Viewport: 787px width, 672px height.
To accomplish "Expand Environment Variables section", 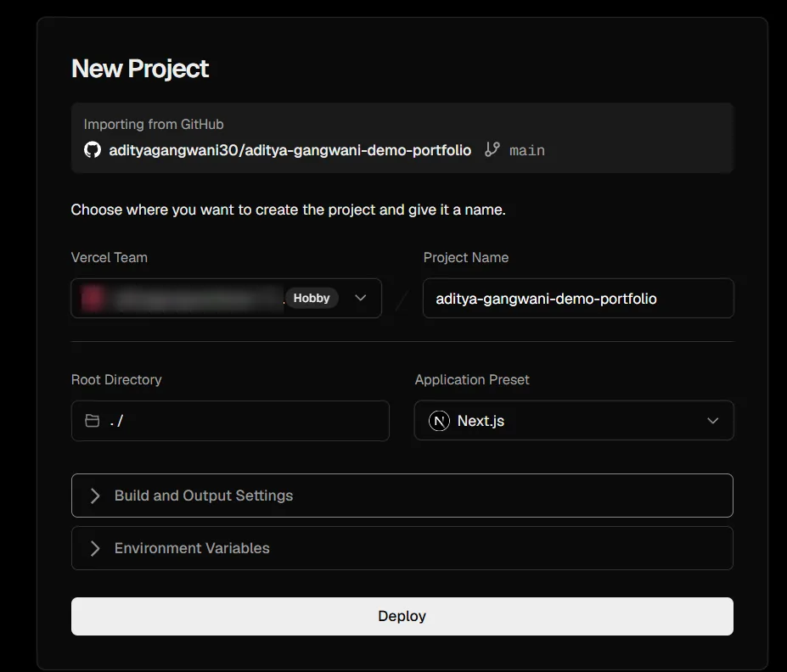I will (402, 548).
